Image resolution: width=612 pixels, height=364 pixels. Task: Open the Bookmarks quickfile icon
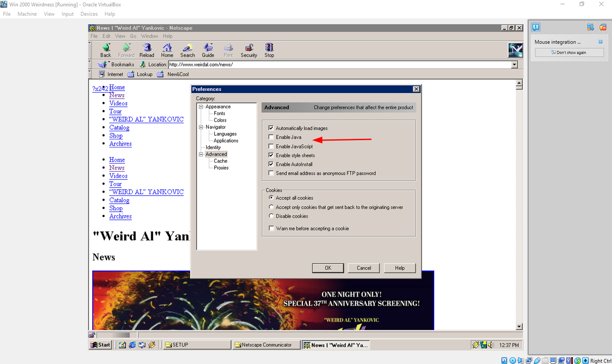103,64
